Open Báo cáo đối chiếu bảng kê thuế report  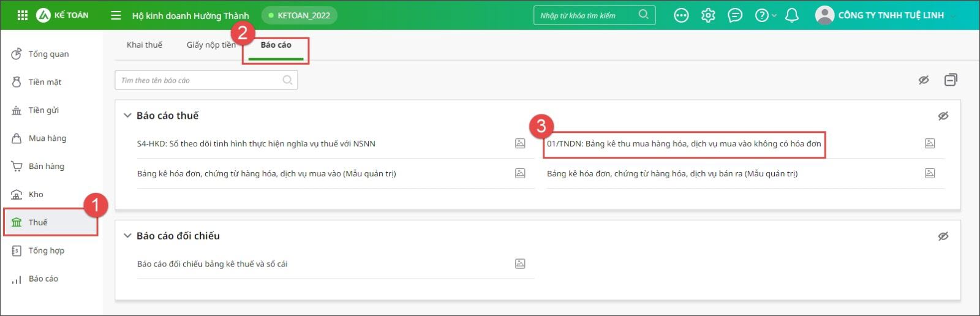tap(212, 264)
